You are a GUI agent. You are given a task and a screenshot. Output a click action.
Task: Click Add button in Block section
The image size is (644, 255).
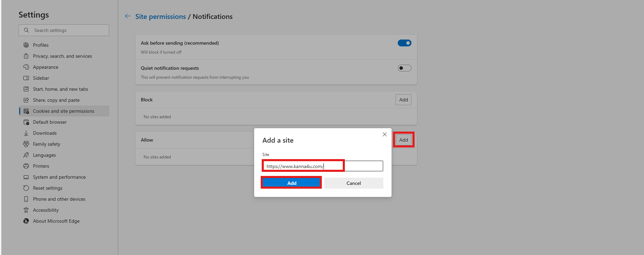coord(403,100)
